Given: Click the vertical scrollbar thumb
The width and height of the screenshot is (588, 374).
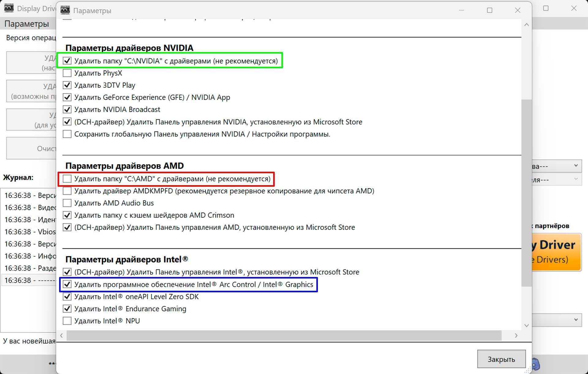Looking at the screenshot, I should tap(526, 193).
